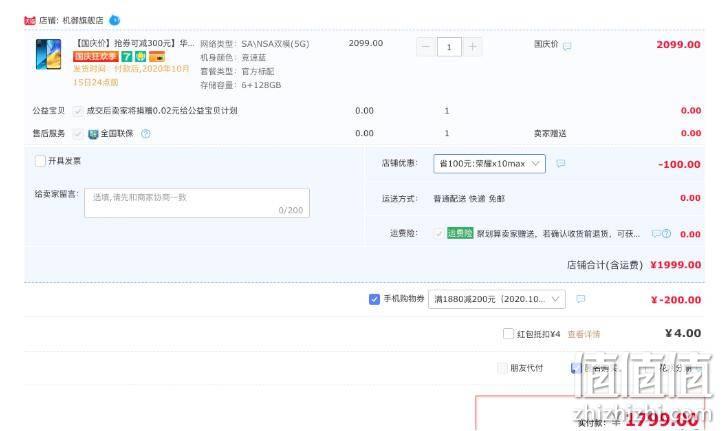Uncheck the 手机购物券 checkbox
The height and width of the screenshot is (431, 722).
(374, 299)
